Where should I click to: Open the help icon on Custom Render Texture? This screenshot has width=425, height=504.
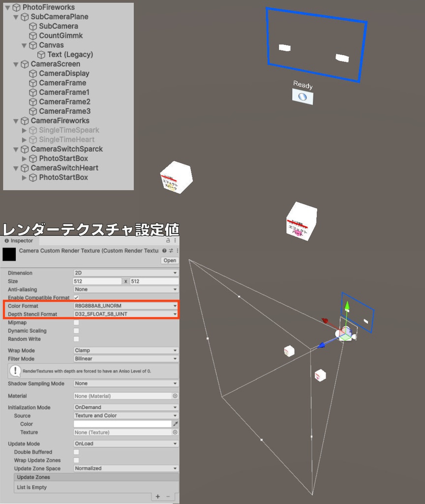[164, 250]
